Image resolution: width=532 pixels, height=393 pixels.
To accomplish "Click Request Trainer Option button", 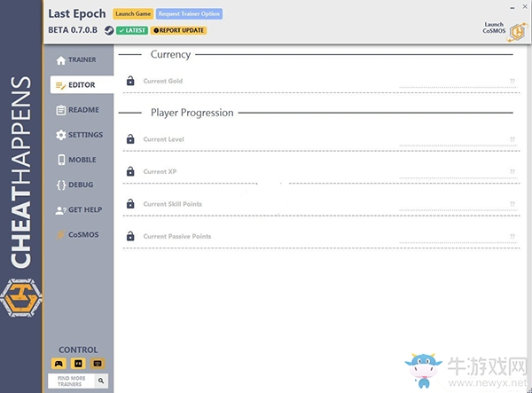I will tap(189, 14).
